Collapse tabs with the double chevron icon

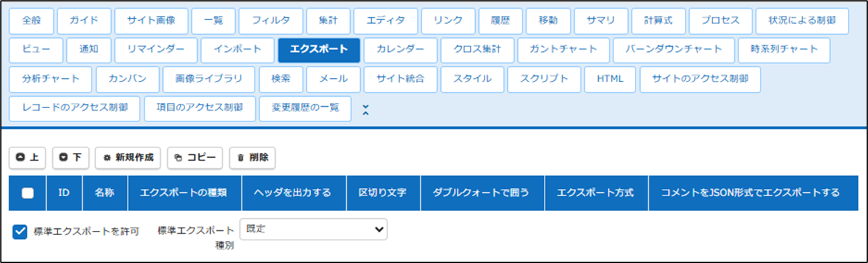(365, 109)
